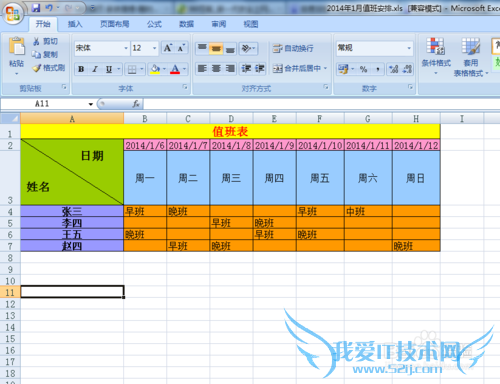Align text to bottom

(x=230, y=48)
